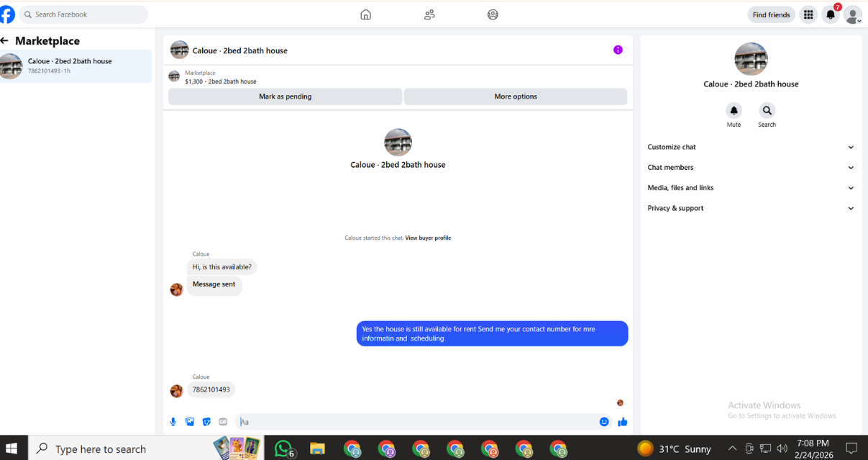The width and height of the screenshot is (868, 460).
Task: Go back using the Marketplace arrow
Action: point(4,41)
